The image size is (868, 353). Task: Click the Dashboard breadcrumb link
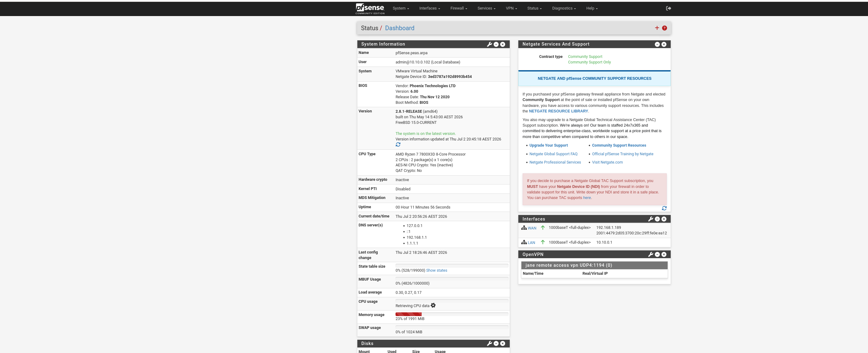pos(400,28)
